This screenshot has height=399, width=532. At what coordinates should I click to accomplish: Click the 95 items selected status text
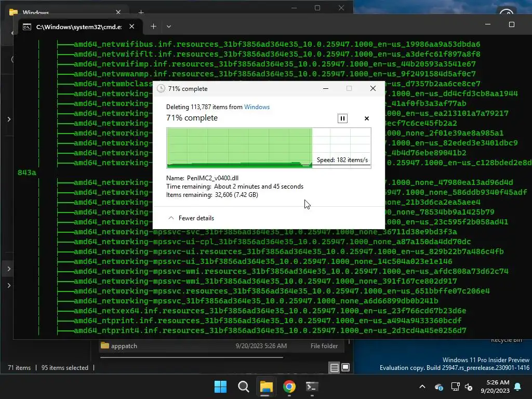click(x=64, y=367)
